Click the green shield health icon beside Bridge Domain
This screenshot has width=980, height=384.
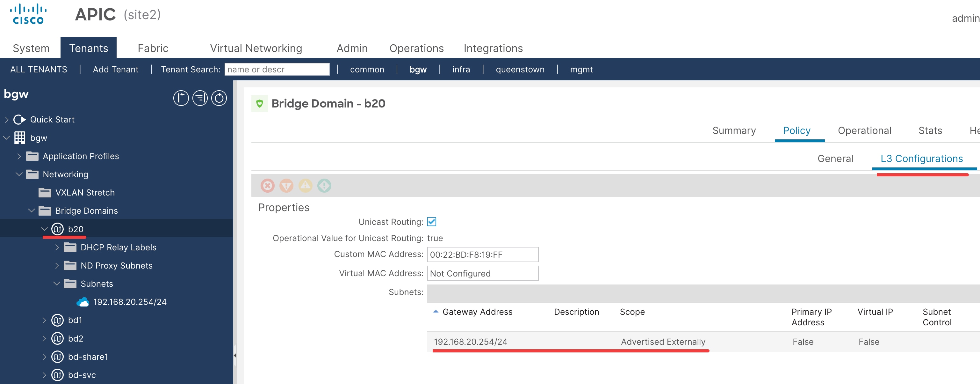(259, 104)
